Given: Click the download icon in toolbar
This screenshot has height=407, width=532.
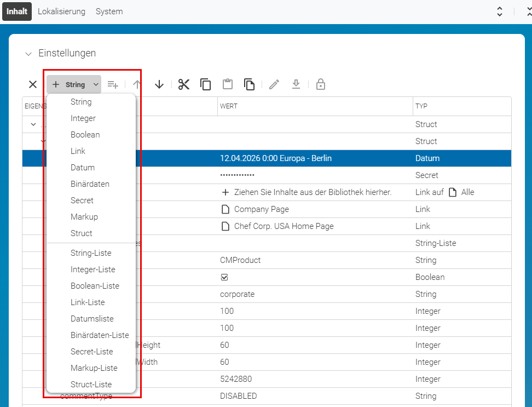Looking at the screenshot, I should click(x=296, y=84).
